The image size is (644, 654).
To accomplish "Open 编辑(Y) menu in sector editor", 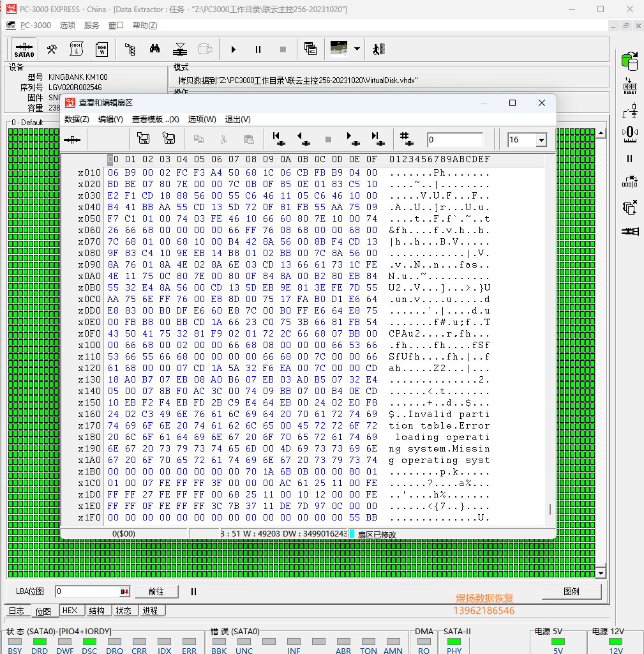I will (x=110, y=119).
